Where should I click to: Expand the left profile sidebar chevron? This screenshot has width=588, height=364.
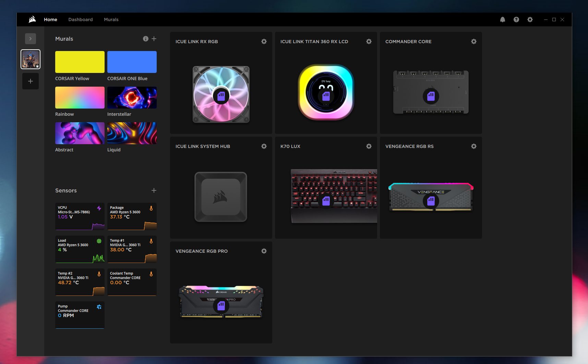pyautogui.click(x=31, y=39)
